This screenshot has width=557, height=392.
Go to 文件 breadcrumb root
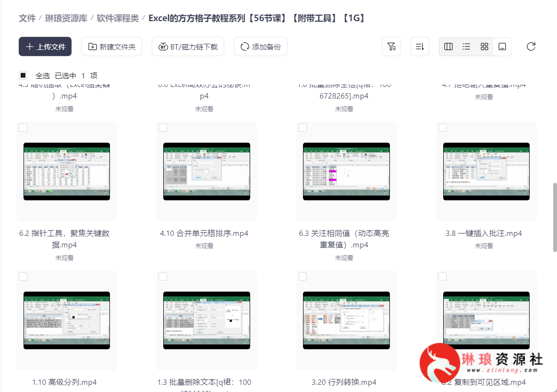27,18
